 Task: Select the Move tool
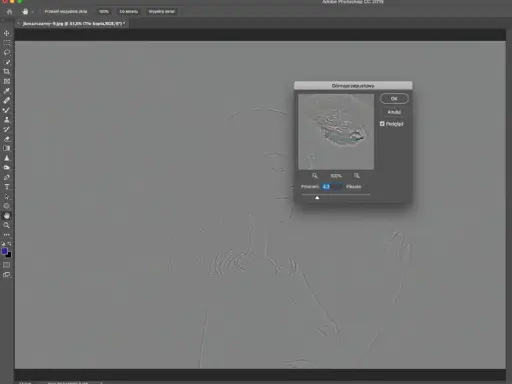tap(7, 33)
